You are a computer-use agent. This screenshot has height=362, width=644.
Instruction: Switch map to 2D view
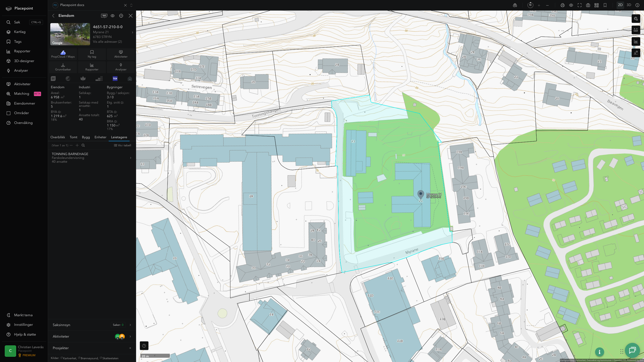click(x=620, y=5)
